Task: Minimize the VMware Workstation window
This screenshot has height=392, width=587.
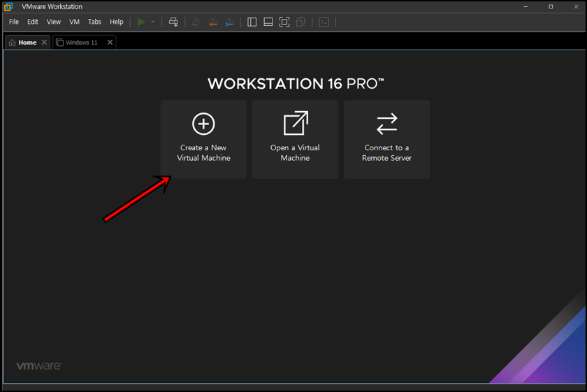Action: coord(526,7)
